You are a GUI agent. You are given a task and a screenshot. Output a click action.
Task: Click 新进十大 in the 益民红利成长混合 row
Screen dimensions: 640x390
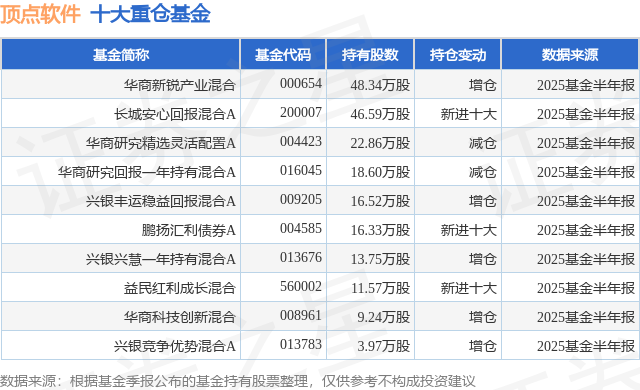pos(469,288)
